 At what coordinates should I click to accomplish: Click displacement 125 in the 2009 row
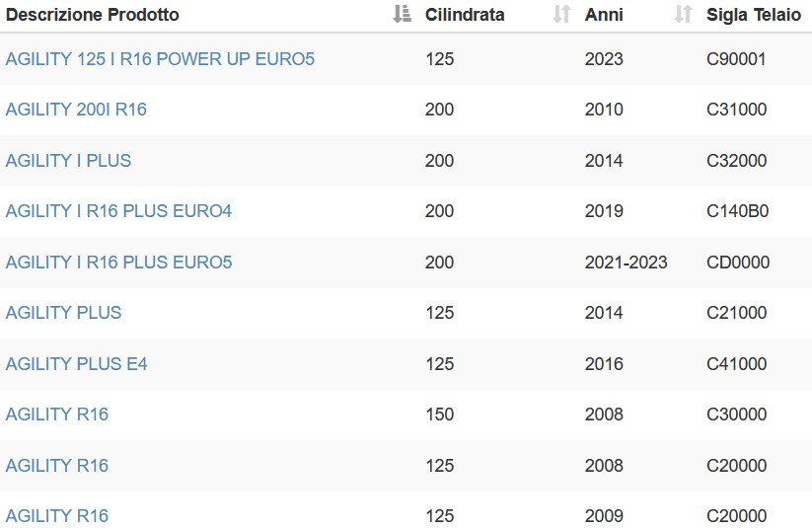click(439, 515)
